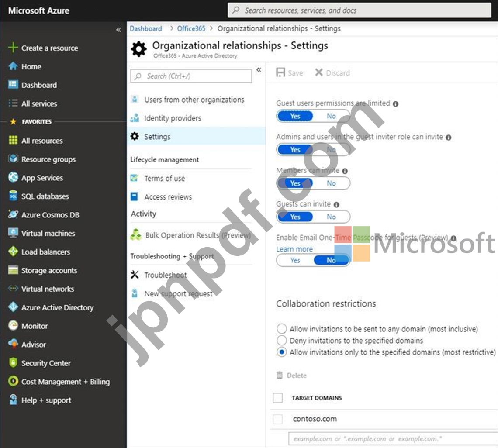Click the example.com domain input field
Viewport: 498px width, 448px height.
[393, 438]
